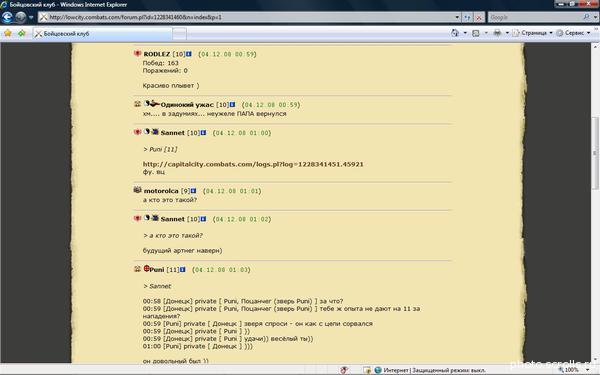Screen dimensions: 600x375
Task: Stop loading with the red X icon
Action: coord(479,17)
